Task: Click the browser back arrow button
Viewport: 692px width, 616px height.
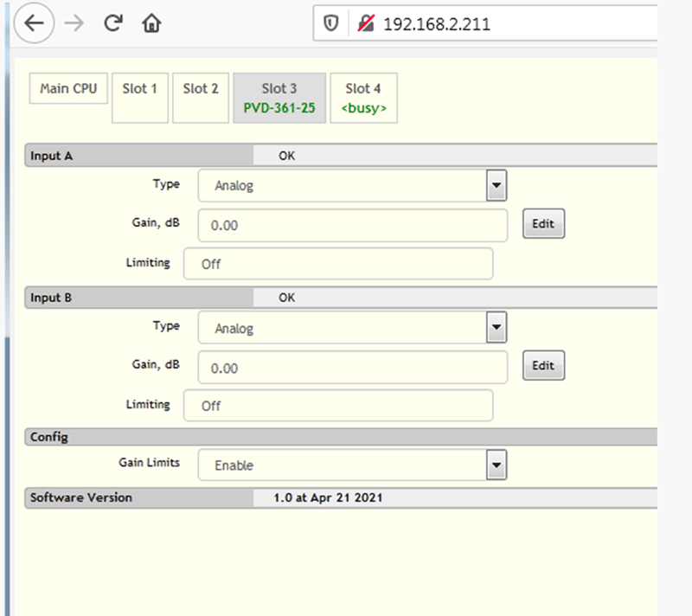Action: click(34, 24)
